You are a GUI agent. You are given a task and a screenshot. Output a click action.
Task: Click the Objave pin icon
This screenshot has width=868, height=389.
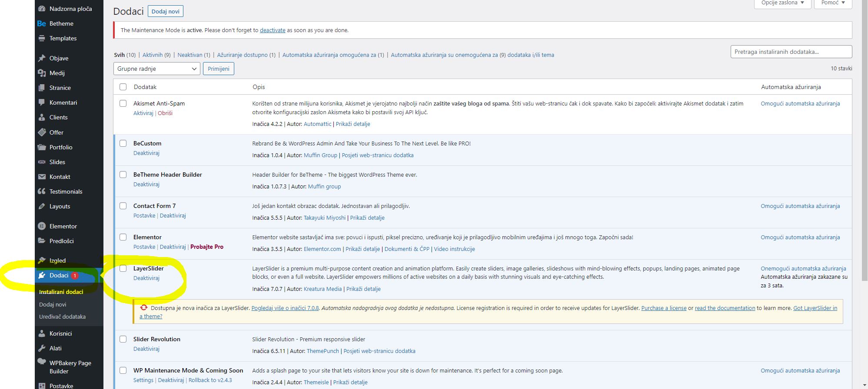42,58
